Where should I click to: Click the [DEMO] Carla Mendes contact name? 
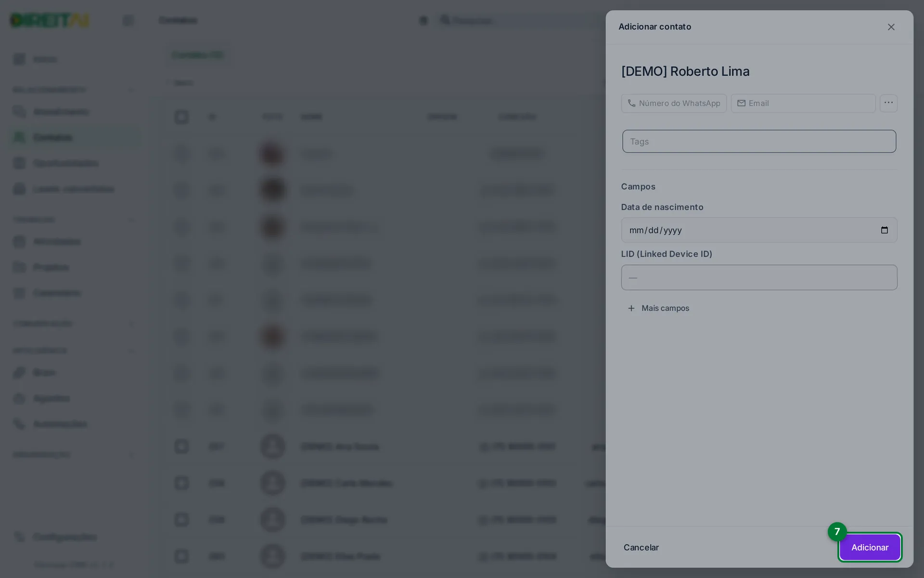[x=346, y=483]
